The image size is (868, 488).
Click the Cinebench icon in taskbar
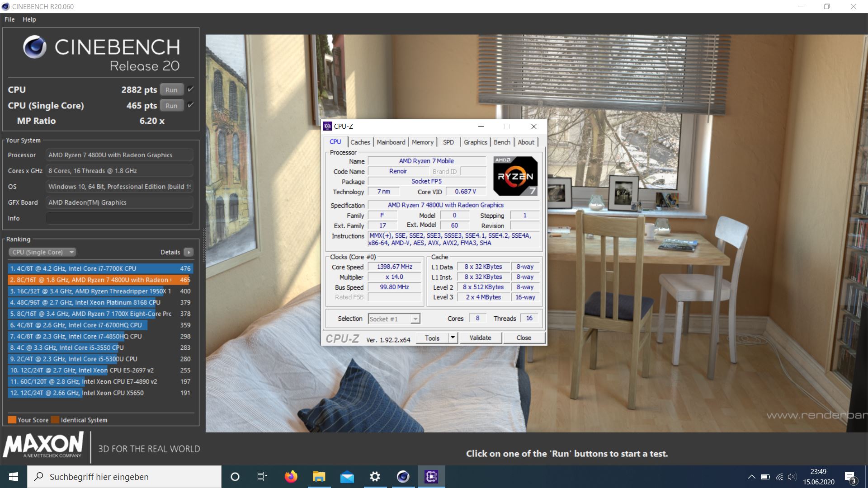[x=403, y=477]
